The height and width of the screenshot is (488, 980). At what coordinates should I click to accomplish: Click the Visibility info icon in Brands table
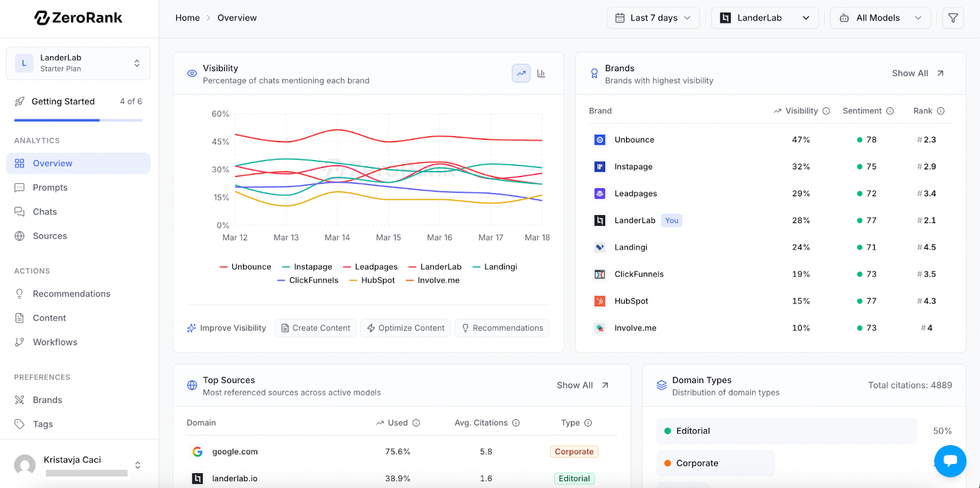[x=826, y=111]
